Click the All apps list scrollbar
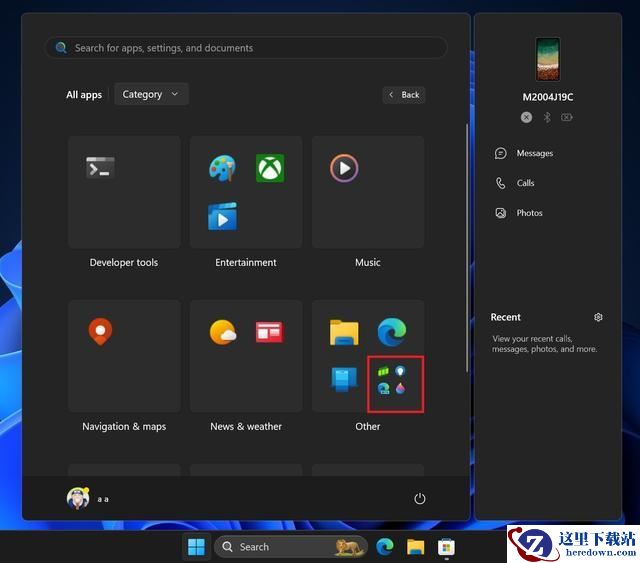Viewport: 640px width, 563px height. point(467,248)
